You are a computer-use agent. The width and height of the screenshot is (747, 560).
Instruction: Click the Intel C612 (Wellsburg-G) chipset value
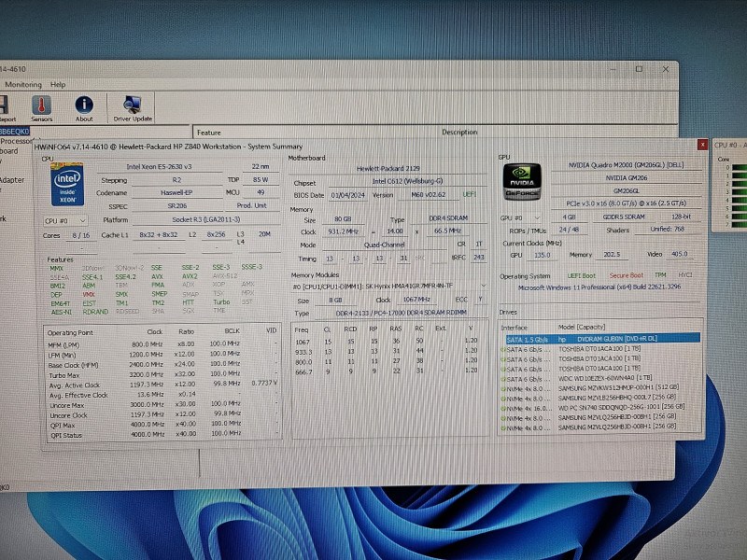coord(407,181)
